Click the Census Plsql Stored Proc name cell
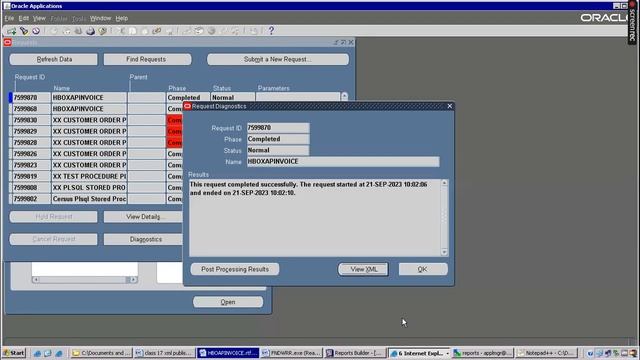640x360 pixels. pyautogui.click(x=89, y=199)
